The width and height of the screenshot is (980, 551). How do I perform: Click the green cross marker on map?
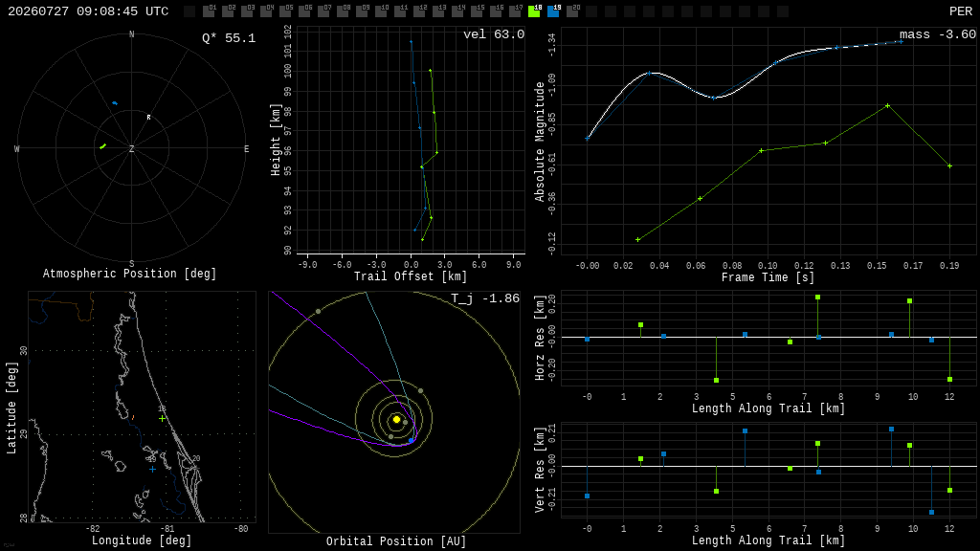point(163,419)
